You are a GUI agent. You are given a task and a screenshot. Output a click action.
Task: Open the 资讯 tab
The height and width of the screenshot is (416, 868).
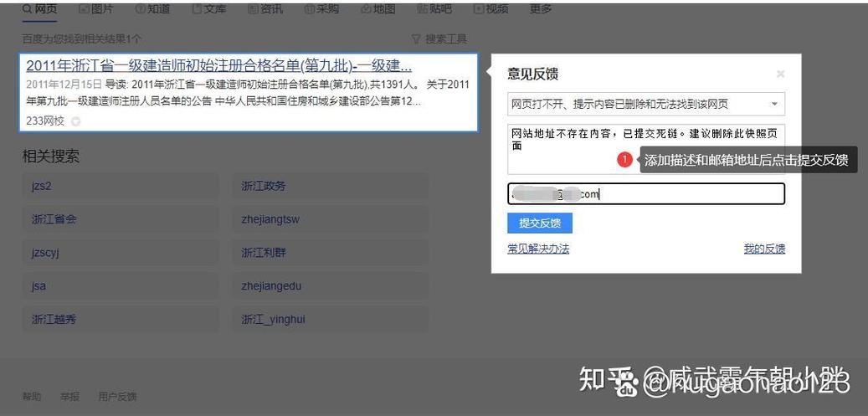coord(265,9)
